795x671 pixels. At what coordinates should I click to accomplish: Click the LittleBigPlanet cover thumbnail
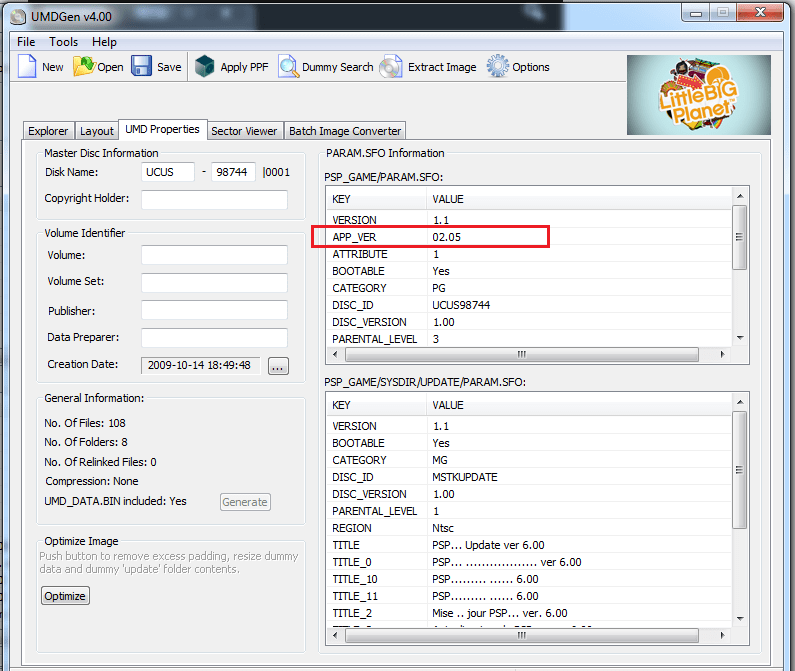click(x=699, y=95)
